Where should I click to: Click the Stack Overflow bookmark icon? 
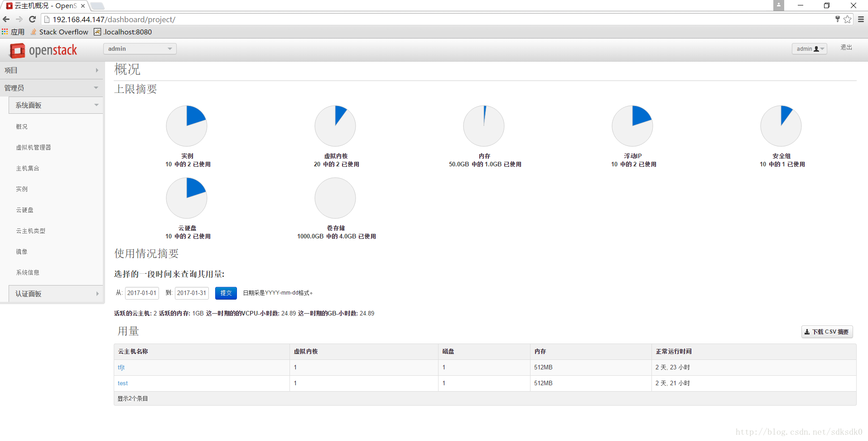33,32
